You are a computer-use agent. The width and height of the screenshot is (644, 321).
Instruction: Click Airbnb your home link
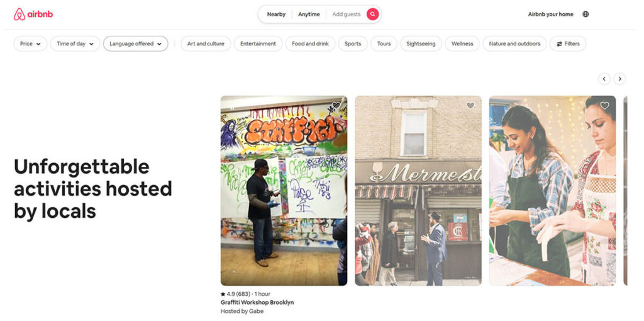pos(550,14)
